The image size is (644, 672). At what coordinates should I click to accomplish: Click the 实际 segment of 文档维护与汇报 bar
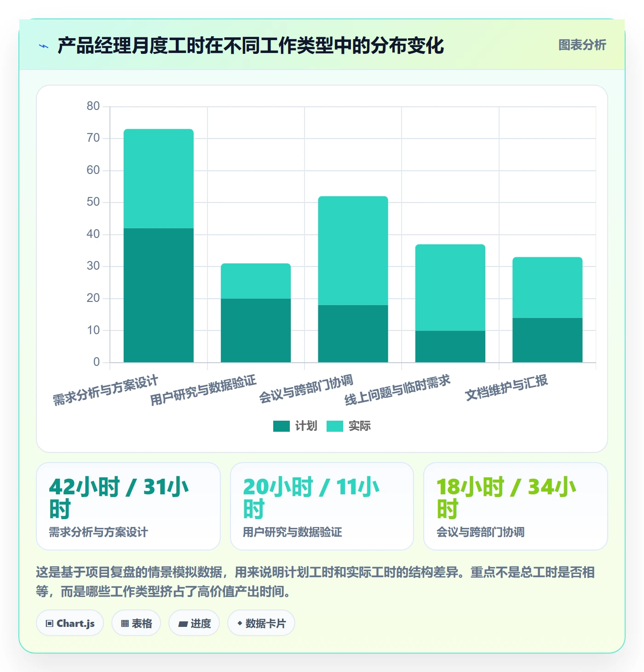click(547, 288)
